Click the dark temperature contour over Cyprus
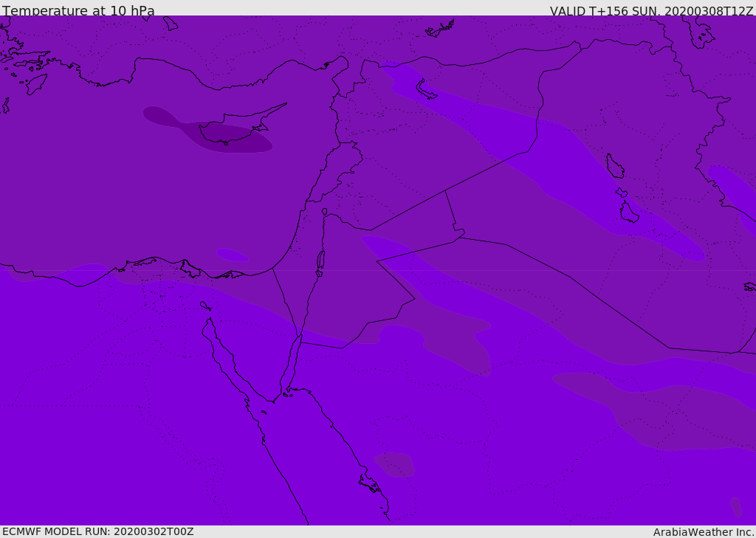The image size is (756, 538). point(207,130)
